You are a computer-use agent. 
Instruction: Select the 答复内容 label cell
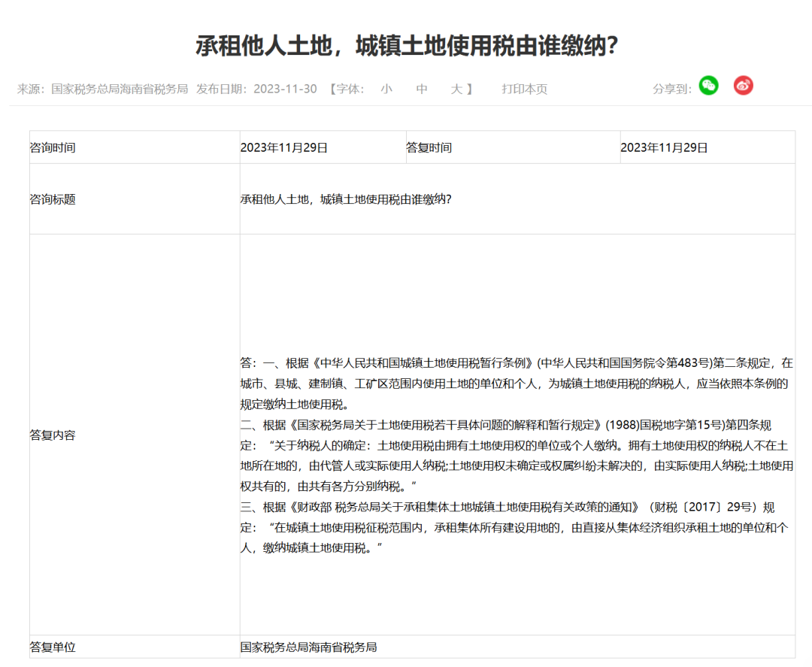point(53,435)
